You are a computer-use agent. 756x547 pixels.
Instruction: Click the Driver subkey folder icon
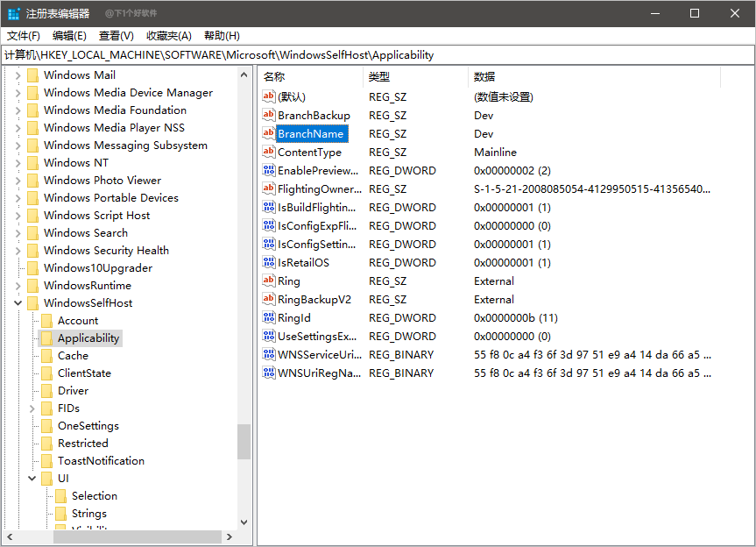tap(46, 391)
